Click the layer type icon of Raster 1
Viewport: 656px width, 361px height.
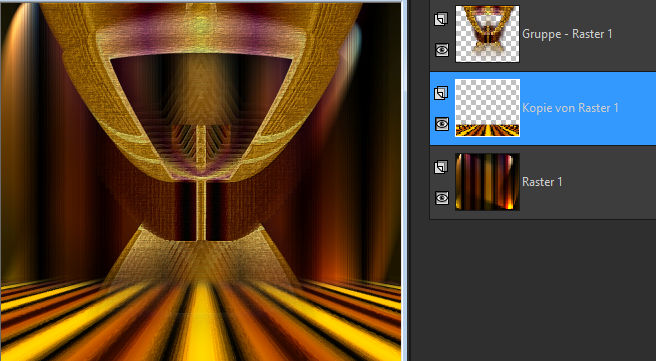click(x=441, y=167)
